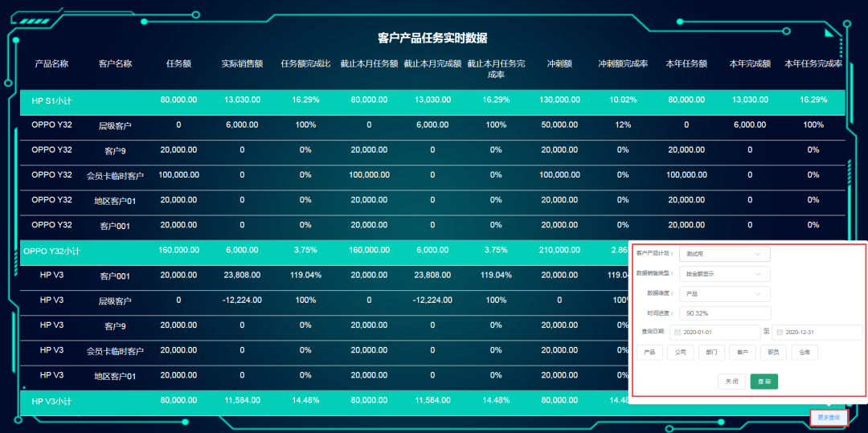Open the 数据销售类型 dropdown
868x433 pixels.
pyautogui.click(x=724, y=274)
